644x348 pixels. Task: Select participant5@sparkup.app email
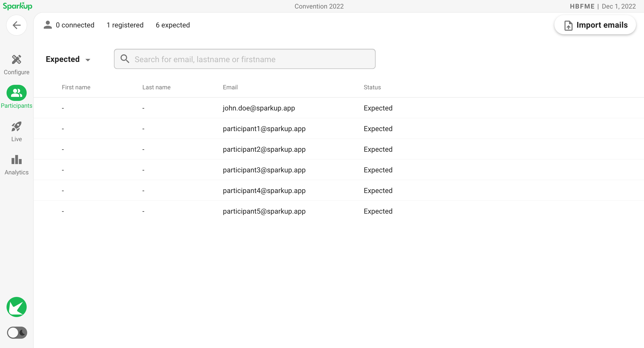point(264,211)
